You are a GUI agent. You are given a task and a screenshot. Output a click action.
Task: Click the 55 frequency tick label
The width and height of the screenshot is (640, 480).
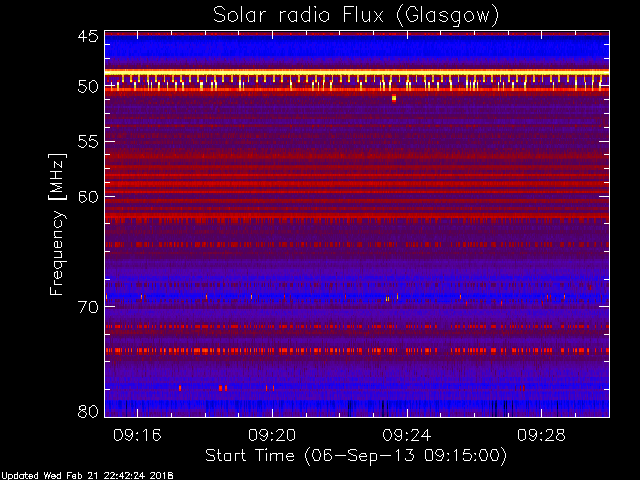coord(88,141)
